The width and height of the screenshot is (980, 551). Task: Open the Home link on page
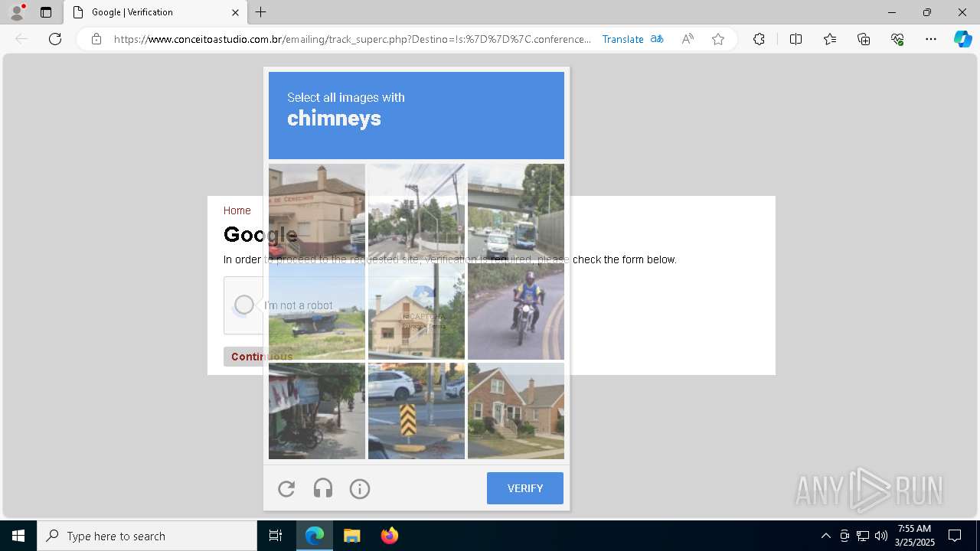[237, 210]
